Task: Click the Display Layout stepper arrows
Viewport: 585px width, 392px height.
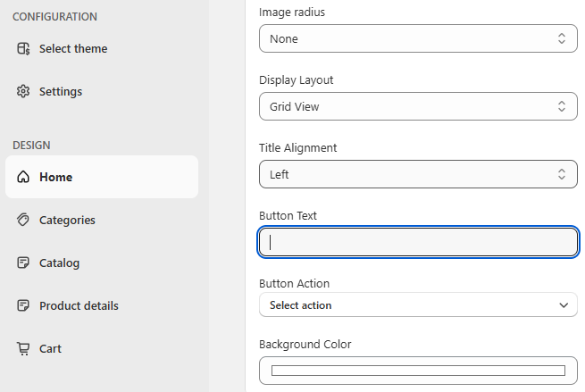Action: point(562,106)
